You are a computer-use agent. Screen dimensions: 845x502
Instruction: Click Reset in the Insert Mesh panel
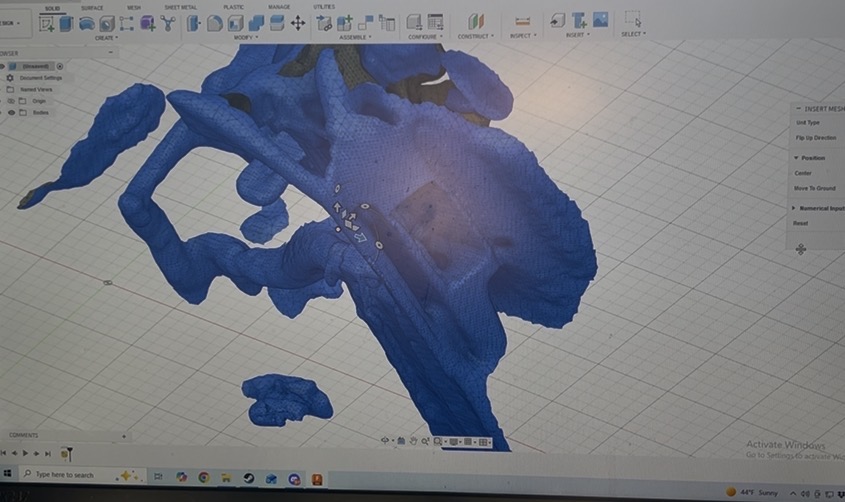click(800, 223)
